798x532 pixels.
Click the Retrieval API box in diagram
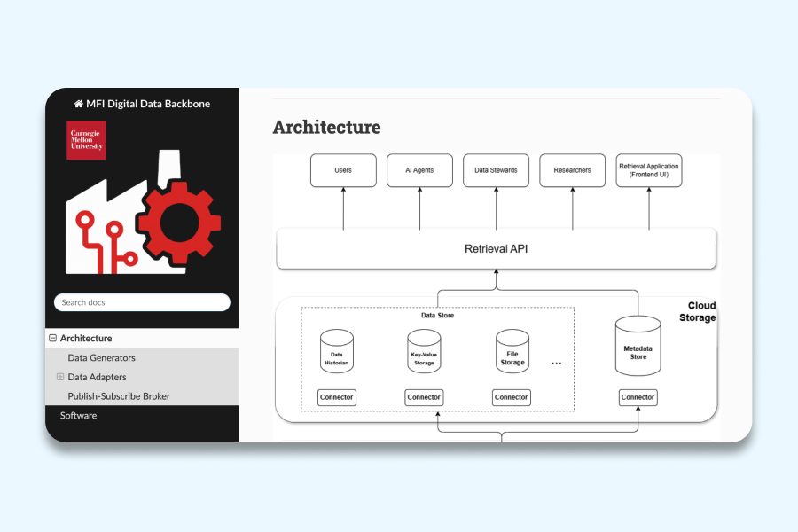(497, 249)
